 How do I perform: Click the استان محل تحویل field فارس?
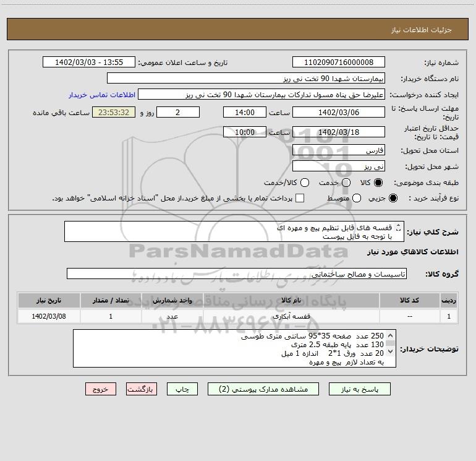pos(339,150)
